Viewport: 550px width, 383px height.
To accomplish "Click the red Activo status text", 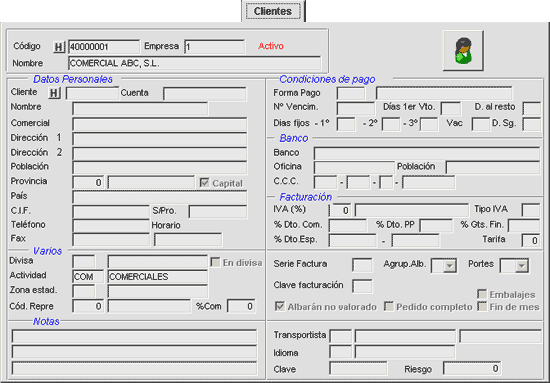I will click(271, 46).
